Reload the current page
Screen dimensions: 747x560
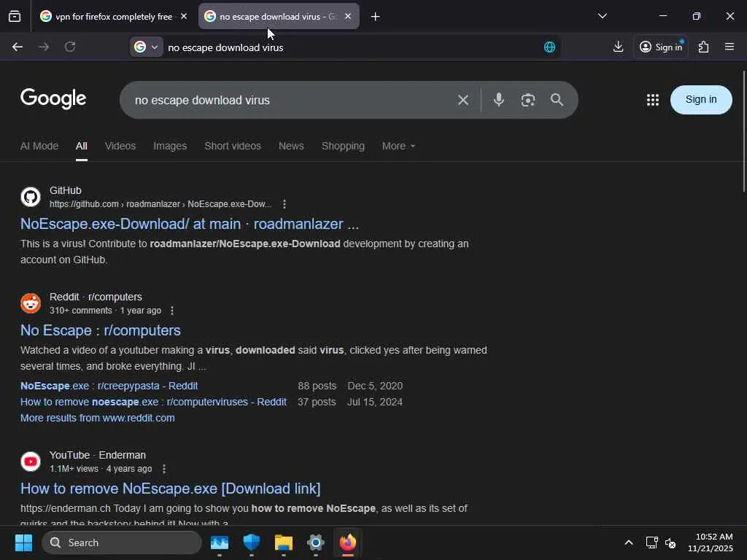click(70, 47)
